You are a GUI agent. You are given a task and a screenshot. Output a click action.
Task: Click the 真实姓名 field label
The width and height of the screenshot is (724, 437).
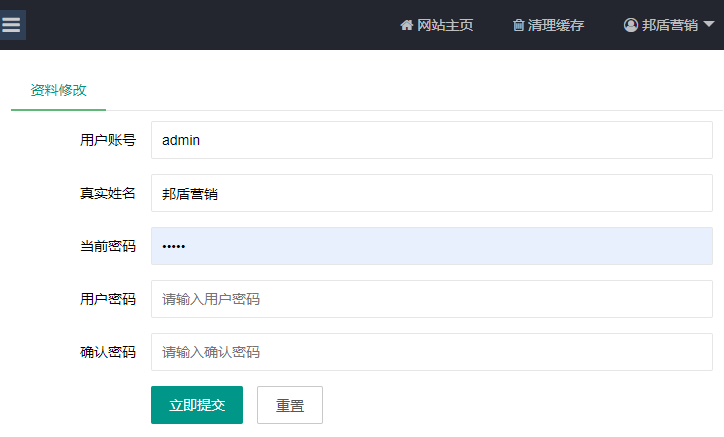tap(107, 193)
